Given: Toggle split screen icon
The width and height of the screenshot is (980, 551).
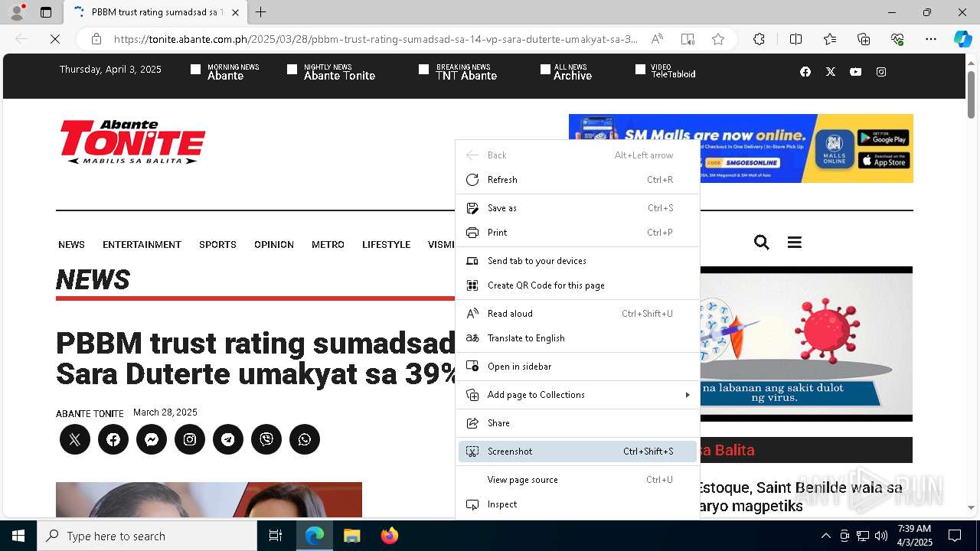Looking at the screenshot, I should (795, 39).
